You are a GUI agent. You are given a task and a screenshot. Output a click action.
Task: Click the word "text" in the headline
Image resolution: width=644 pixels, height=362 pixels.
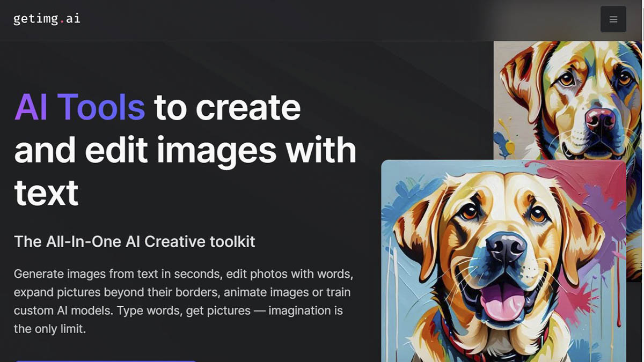[x=46, y=193]
